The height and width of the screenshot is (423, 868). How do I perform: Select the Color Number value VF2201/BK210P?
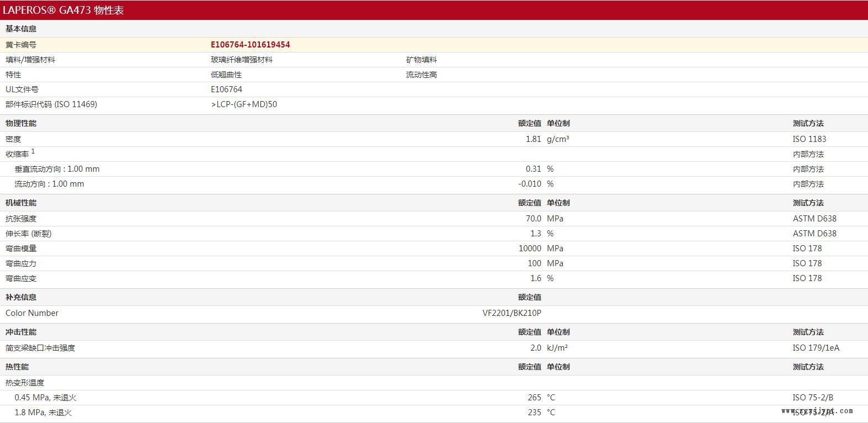coord(512,313)
